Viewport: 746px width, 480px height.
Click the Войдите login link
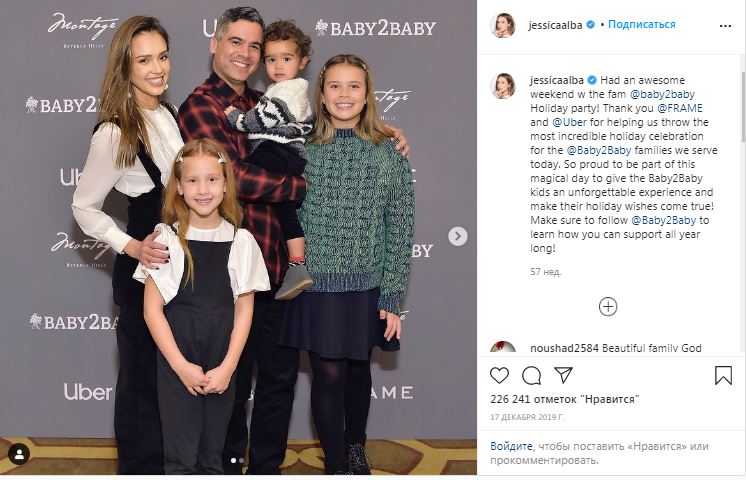pyautogui.click(x=511, y=446)
